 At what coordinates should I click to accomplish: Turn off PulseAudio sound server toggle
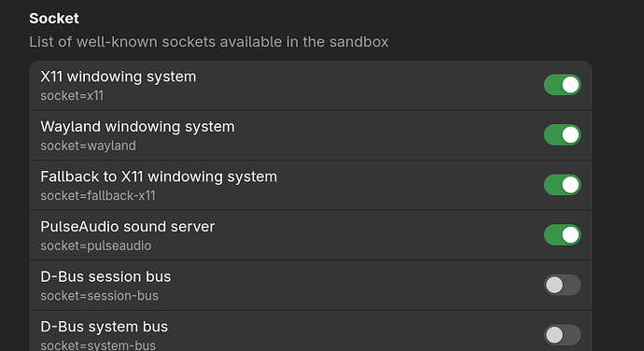tap(562, 234)
